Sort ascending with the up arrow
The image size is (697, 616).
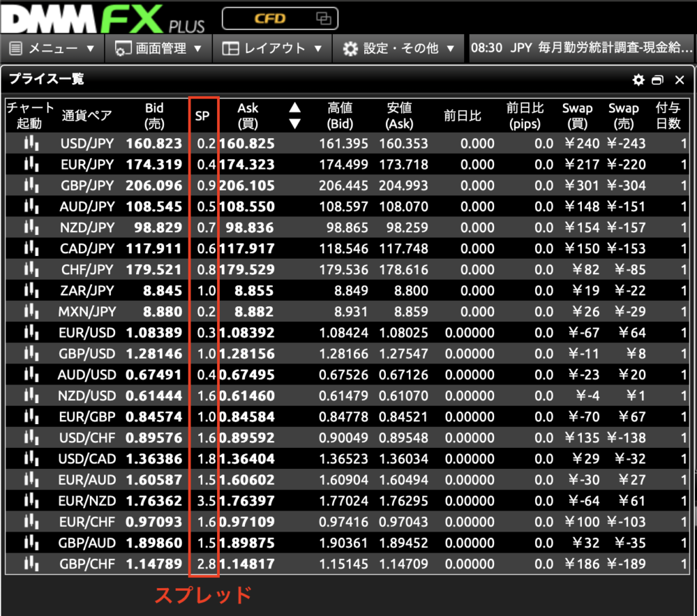(295, 108)
